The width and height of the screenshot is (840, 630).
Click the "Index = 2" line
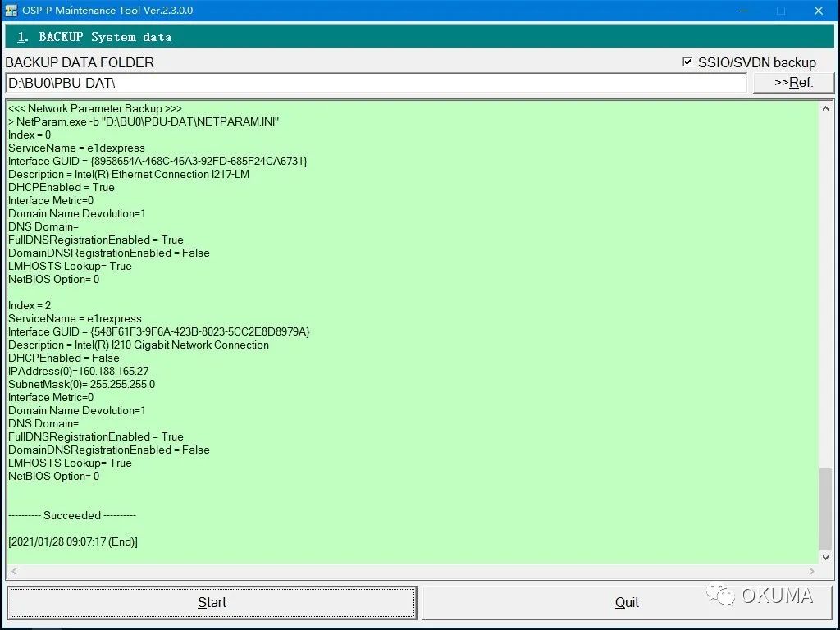[x=30, y=305]
